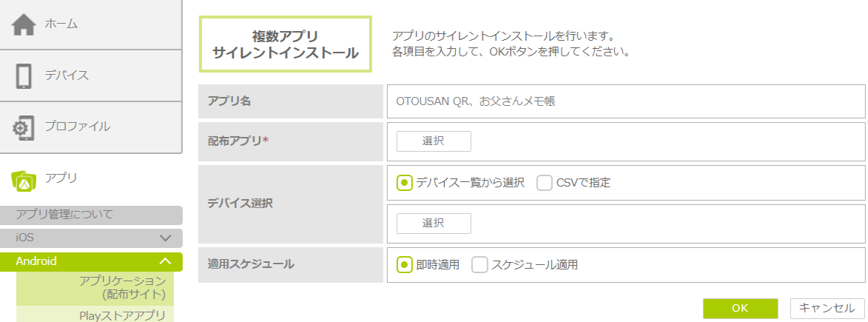Choose the 即時適用 radio button

click(404, 264)
